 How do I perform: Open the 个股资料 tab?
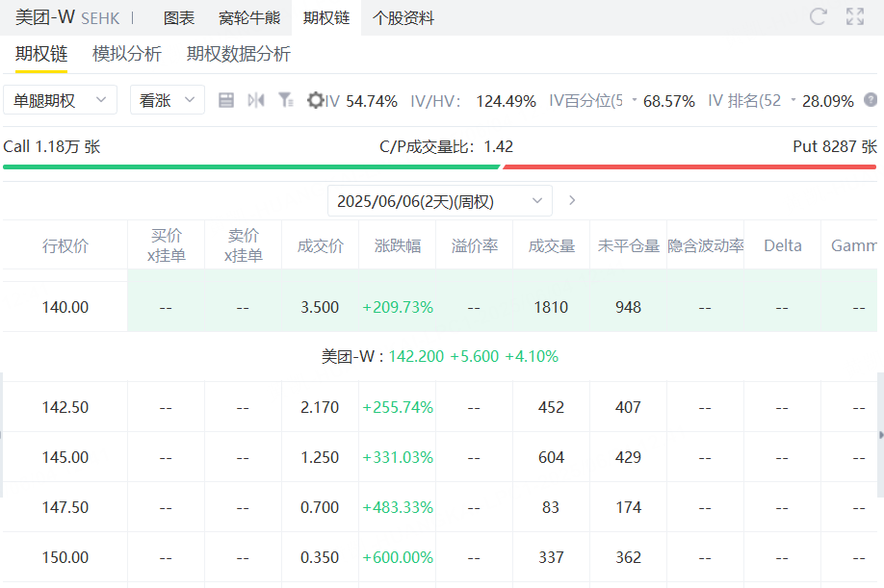click(403, 18)
